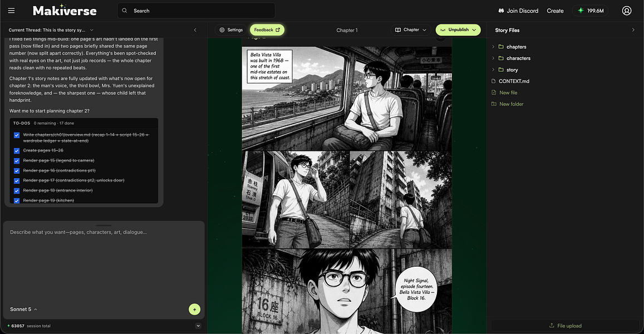Open the Unpublish dropdown
This screenshot has width=644, height=334.
[x=458, y=30]
